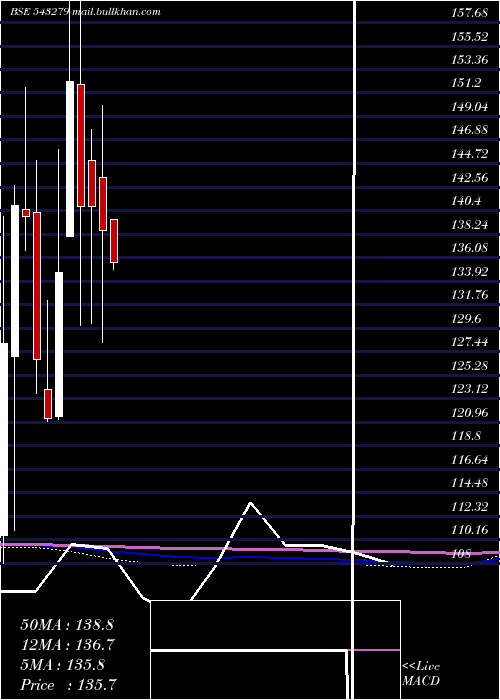Click the 127.44 price axis label

tap(469, 342)
